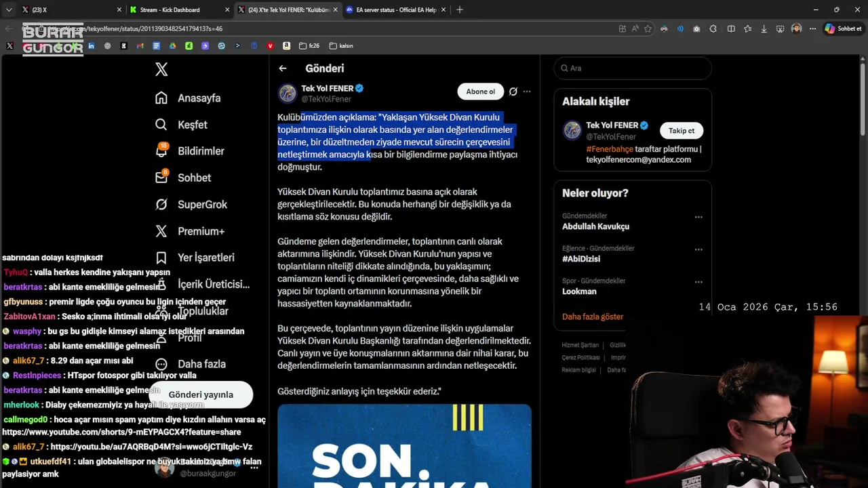Toggle split screen view icon
This screenshot has width=868, height=488.
click(x=731, y=28)
